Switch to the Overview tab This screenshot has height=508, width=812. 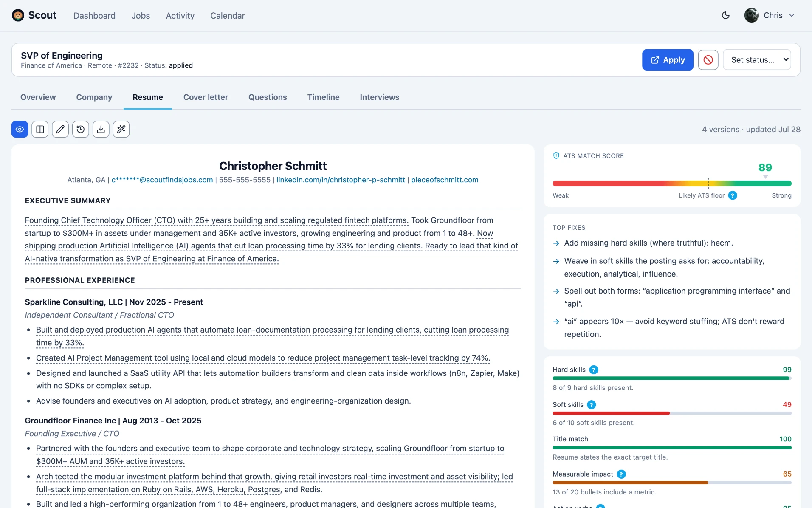38,97
